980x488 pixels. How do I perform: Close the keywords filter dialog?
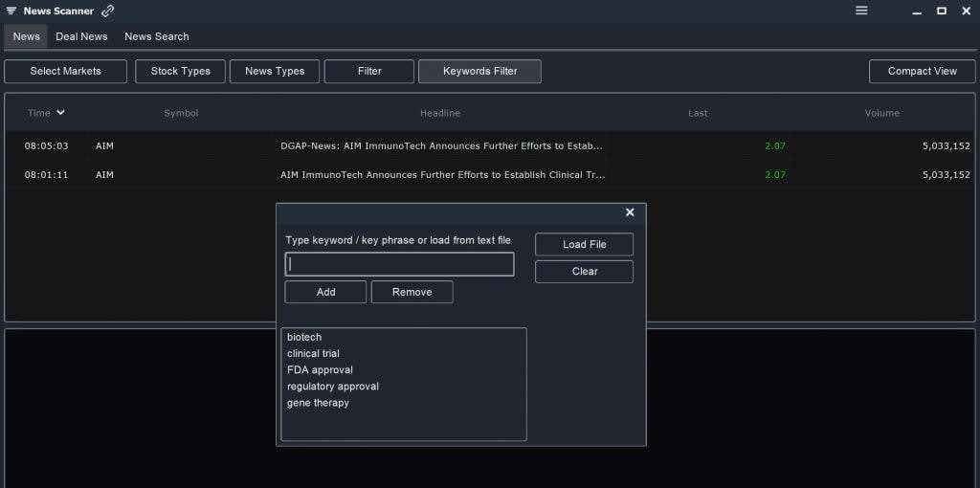coord(630,212)
